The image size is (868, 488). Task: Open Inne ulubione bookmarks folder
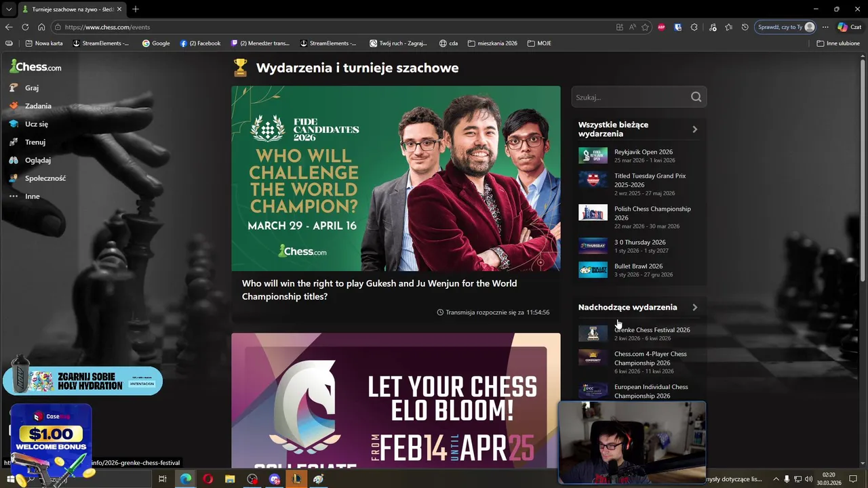click(838, 43)
